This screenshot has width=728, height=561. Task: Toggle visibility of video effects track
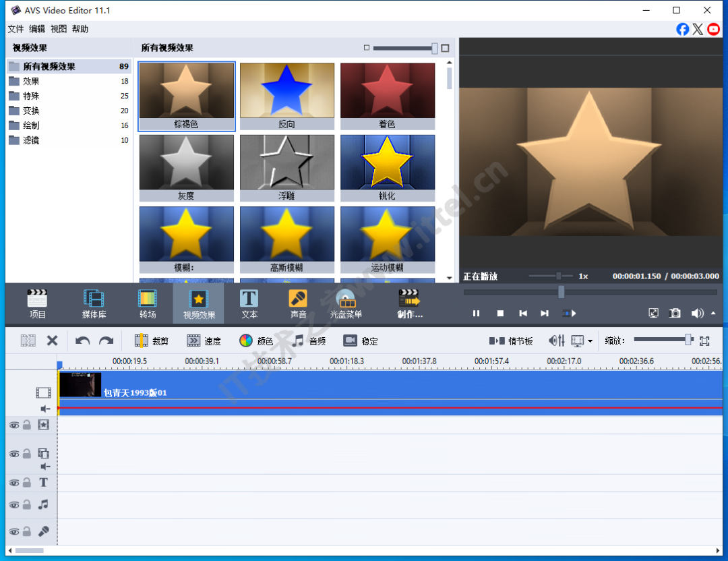click(x=14, y=425)
